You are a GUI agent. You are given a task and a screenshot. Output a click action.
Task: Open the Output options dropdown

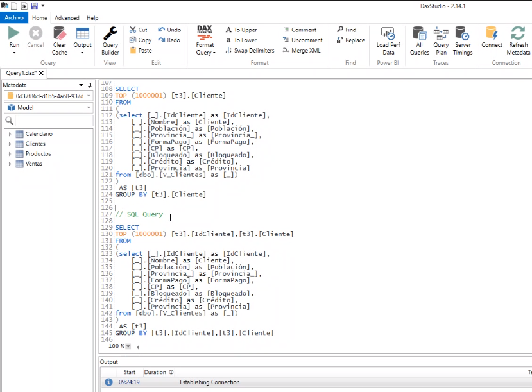click(82, 53)
